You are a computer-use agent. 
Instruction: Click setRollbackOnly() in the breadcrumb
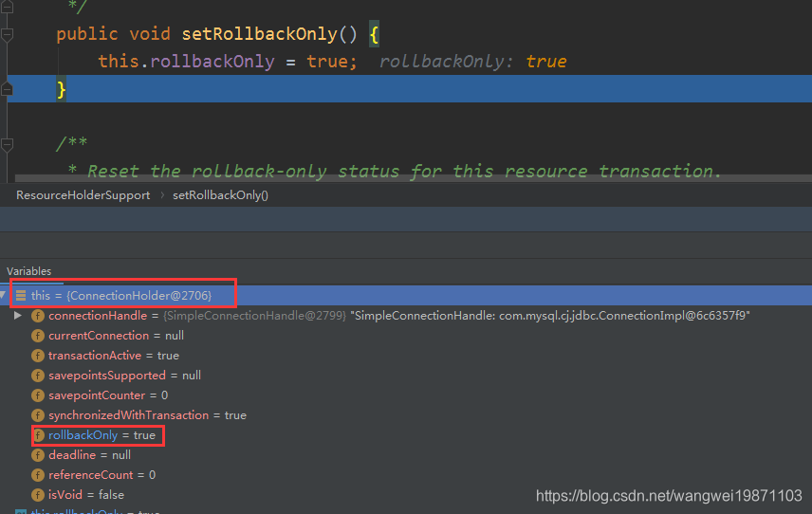tap(220, 195)
